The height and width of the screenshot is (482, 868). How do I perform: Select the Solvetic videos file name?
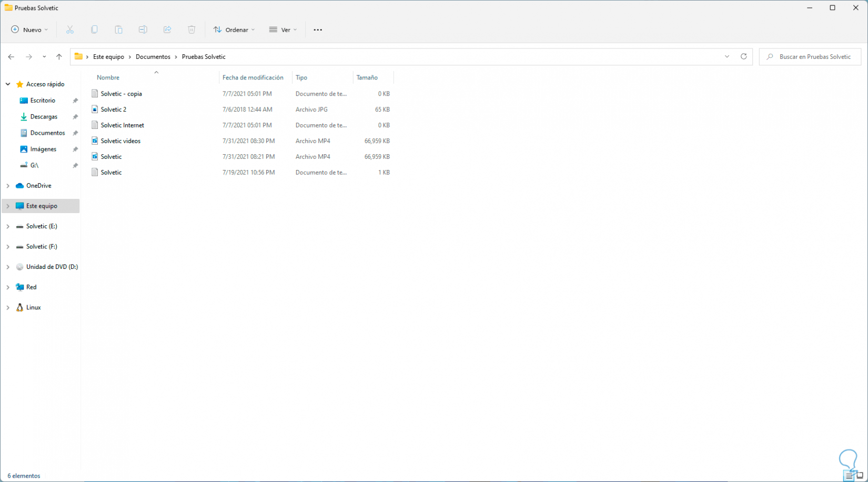click(x=120, y=141)
